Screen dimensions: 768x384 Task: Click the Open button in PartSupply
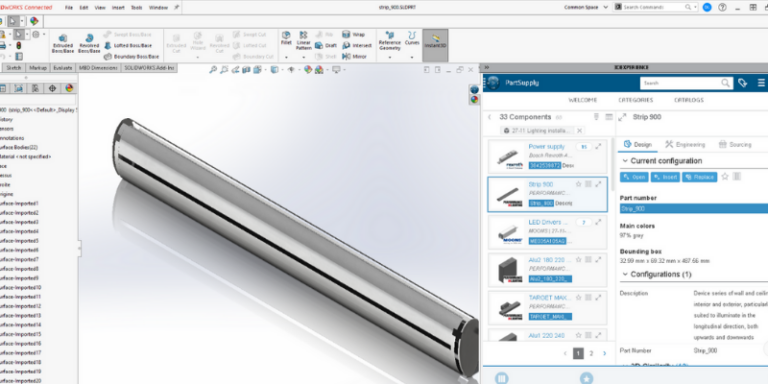(x=634, y=177)
